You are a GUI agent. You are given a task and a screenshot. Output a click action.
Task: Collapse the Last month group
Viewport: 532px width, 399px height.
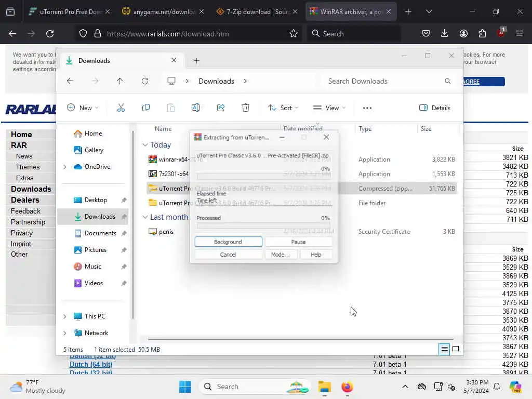point(145,217)
